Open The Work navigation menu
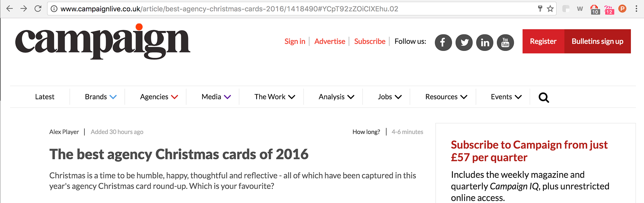The height and width of the screenshot is (203, 644). 275,97
